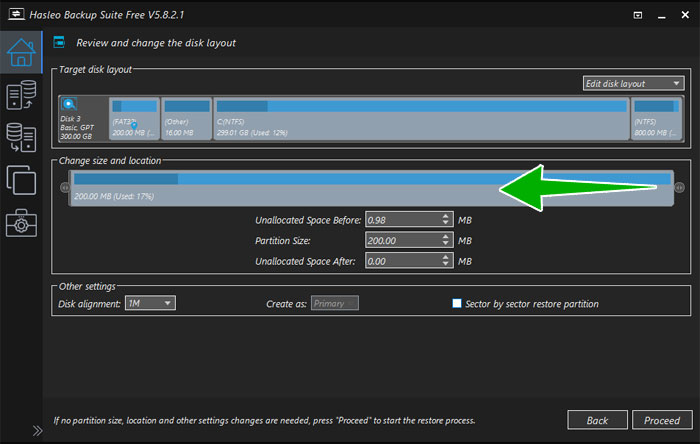The height and width of the screenshot is (444, 700).
Task: Click the app logo in title bar
Action: coord(17,14)
